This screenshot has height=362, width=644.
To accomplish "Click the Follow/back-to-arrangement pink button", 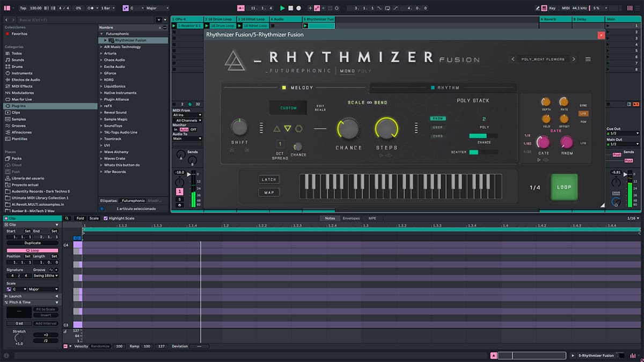I will (240, 8).
